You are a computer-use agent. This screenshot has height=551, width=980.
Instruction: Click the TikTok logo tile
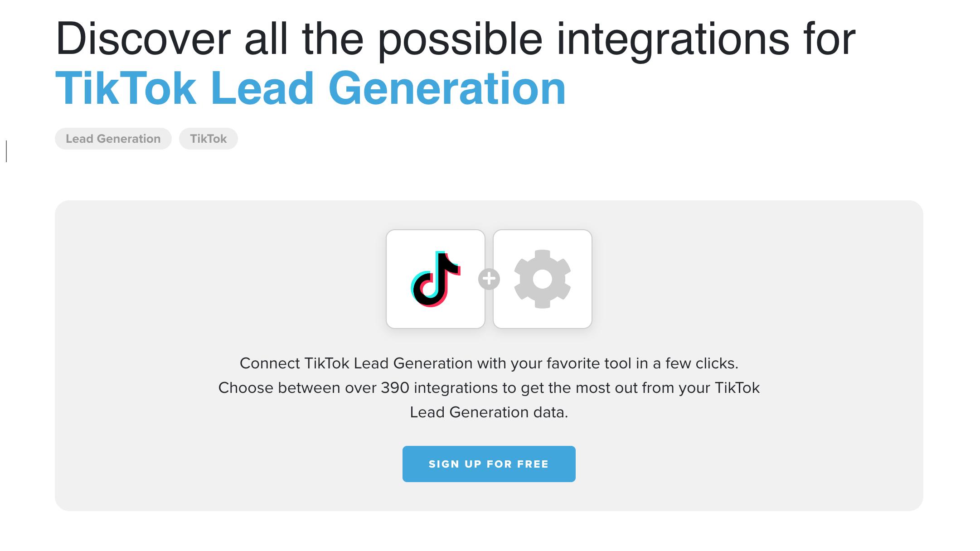[435, 279]
